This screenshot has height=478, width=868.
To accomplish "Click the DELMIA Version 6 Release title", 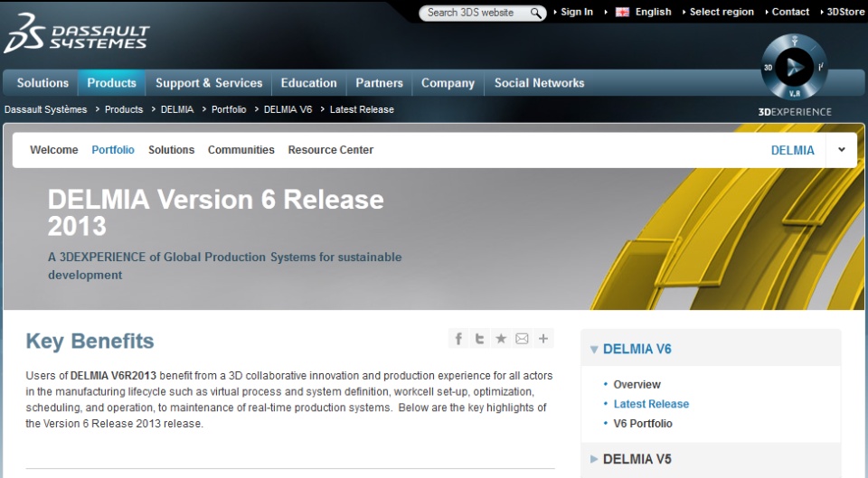I will [215, 212].
